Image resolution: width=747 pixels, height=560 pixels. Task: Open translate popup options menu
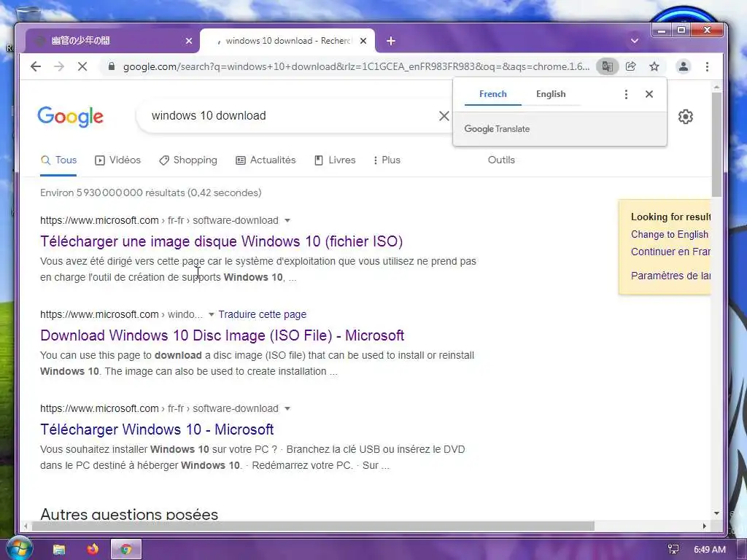pos(626,94)
